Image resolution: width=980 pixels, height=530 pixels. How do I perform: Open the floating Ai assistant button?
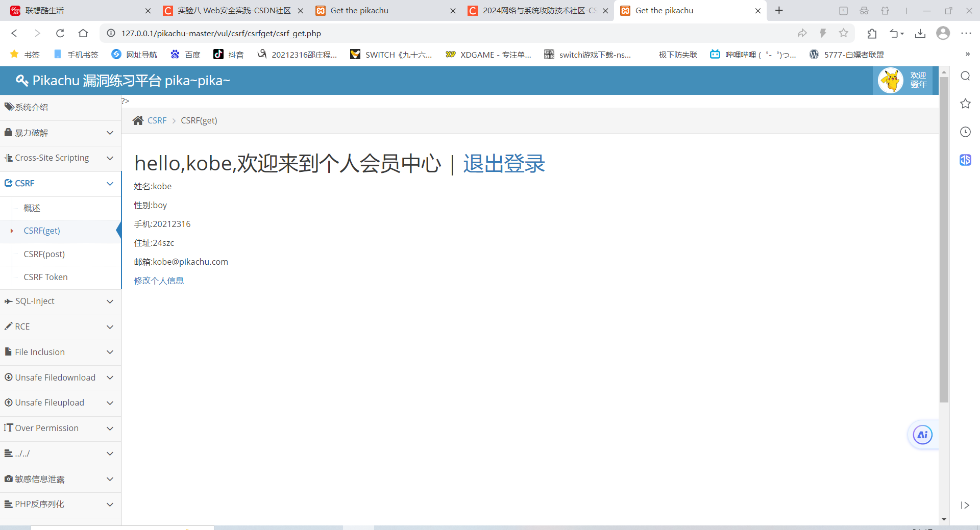pos(923,435)
